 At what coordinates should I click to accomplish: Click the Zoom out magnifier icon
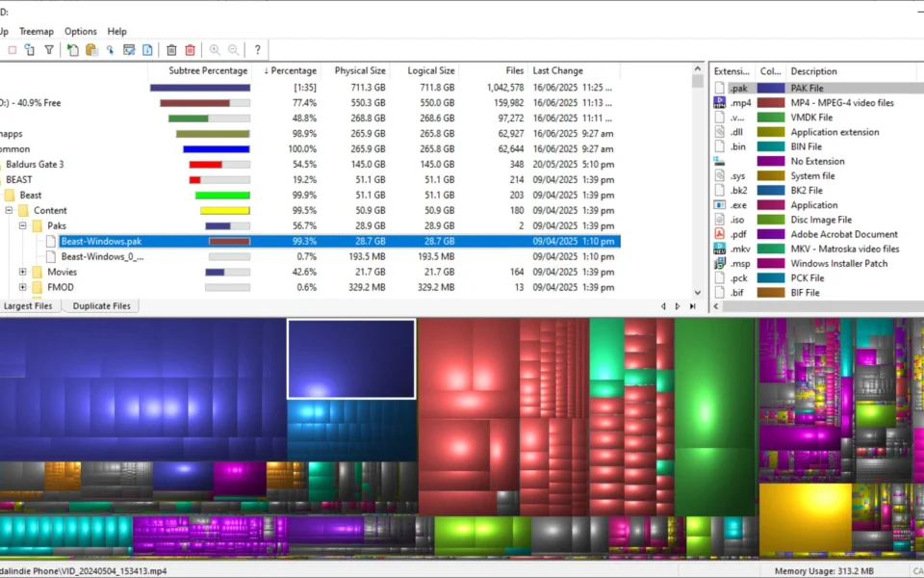click(233, 50)
